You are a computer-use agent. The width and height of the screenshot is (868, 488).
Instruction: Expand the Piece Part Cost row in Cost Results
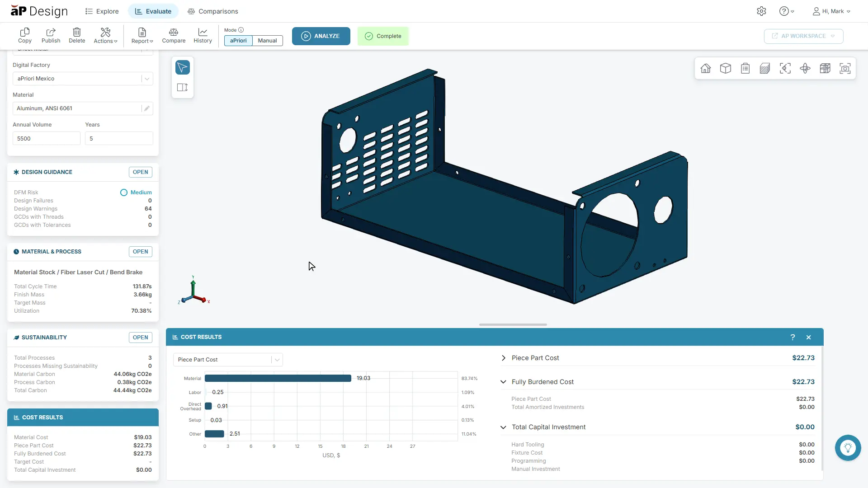pos(503,358)
